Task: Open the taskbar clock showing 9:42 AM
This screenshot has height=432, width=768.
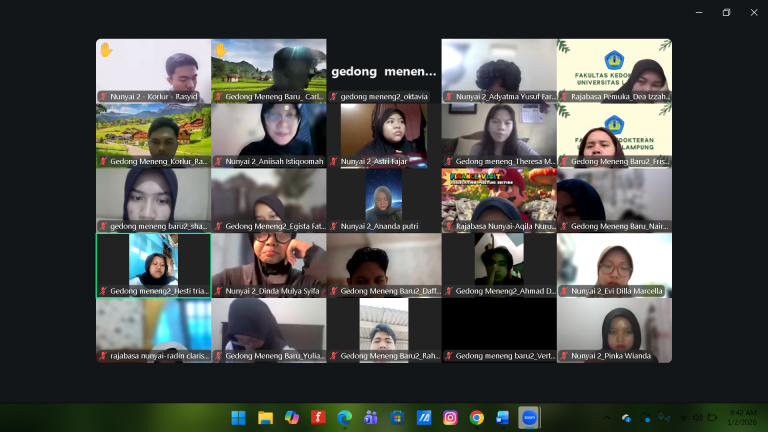Action: click(743, 417)
